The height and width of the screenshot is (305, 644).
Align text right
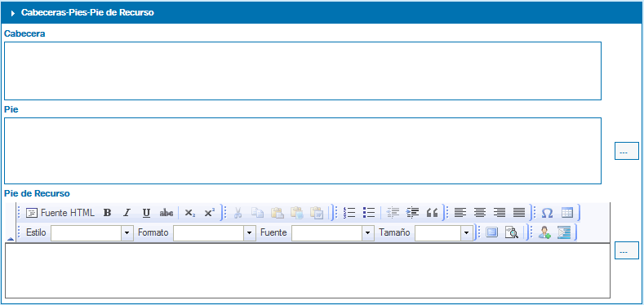[500, 213]
